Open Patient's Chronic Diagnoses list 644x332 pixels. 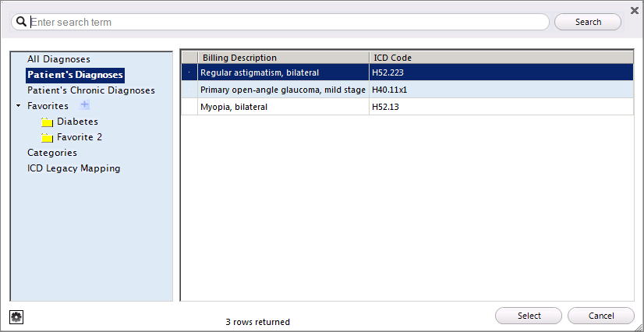tap(91, 90)
